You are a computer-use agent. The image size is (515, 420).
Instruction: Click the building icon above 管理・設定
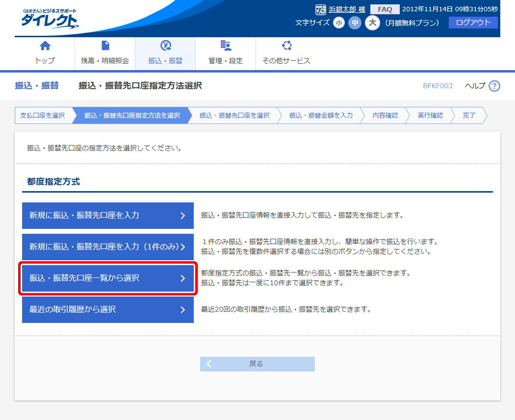(226, 45)
